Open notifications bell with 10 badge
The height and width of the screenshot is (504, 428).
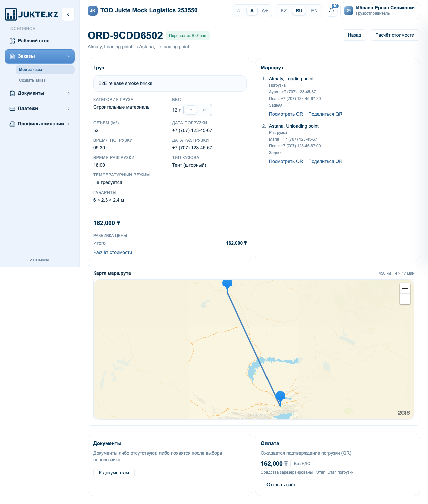[332, 11]
